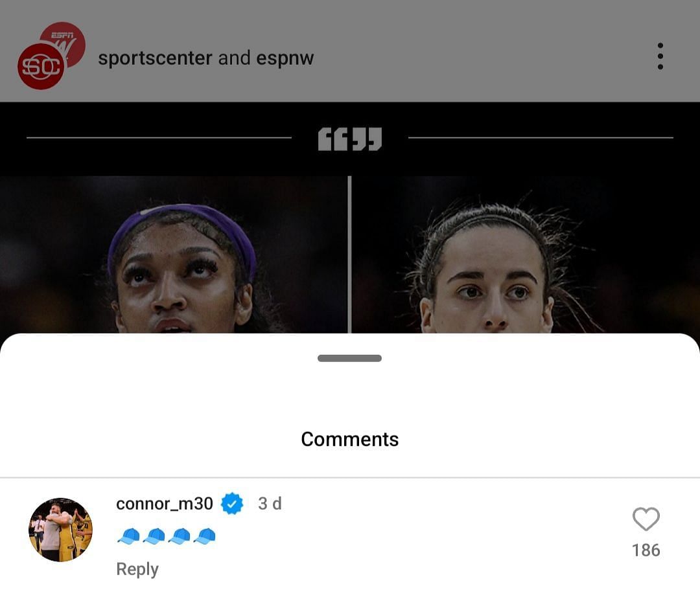This screenshot has width=700, height=601.
Task: Visit the espnw account name
Action: pos(285,58)
